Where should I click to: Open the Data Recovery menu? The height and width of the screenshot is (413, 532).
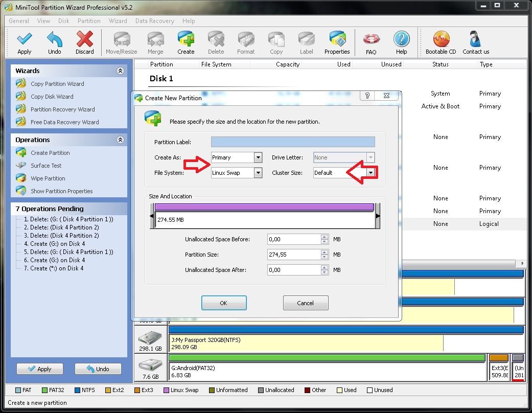(155, 21)
